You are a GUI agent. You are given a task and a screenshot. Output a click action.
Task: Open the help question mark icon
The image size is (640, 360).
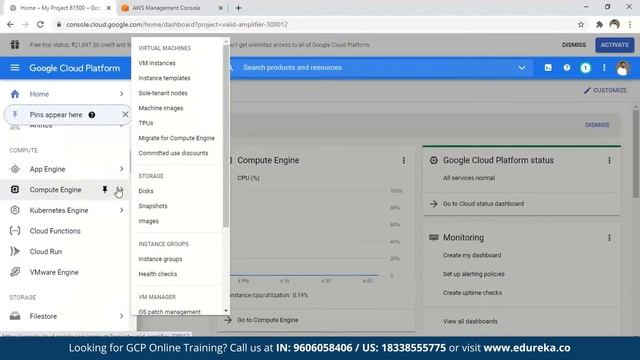(x=567, y=68)
